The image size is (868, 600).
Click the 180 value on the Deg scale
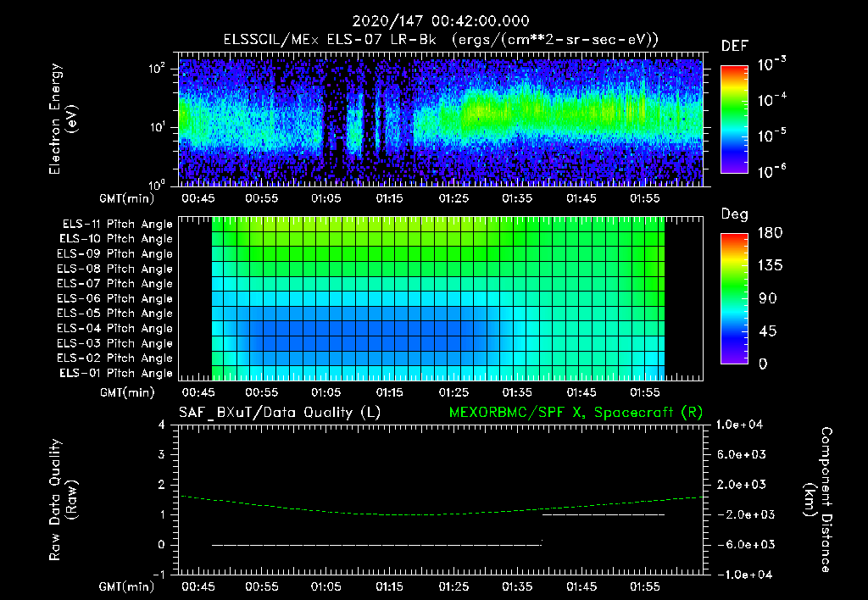coord(770,233)
